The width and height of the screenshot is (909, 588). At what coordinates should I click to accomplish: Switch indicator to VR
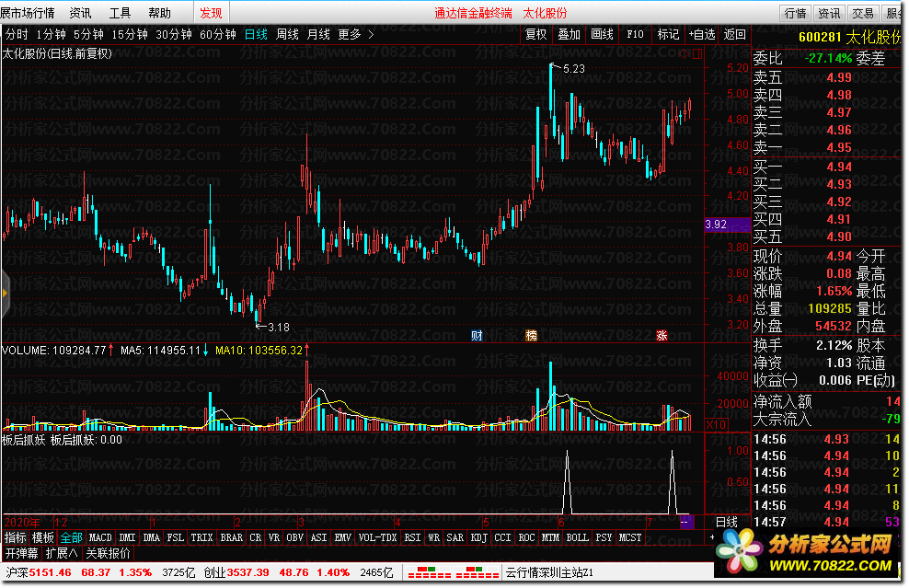click(x=274, y=537)
